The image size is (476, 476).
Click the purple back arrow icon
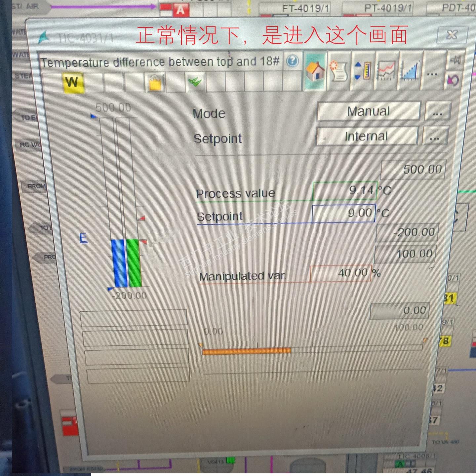[453, 80]
